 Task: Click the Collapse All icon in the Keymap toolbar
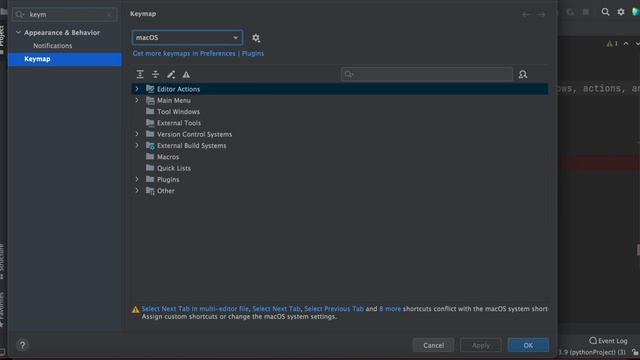point(156,74)
